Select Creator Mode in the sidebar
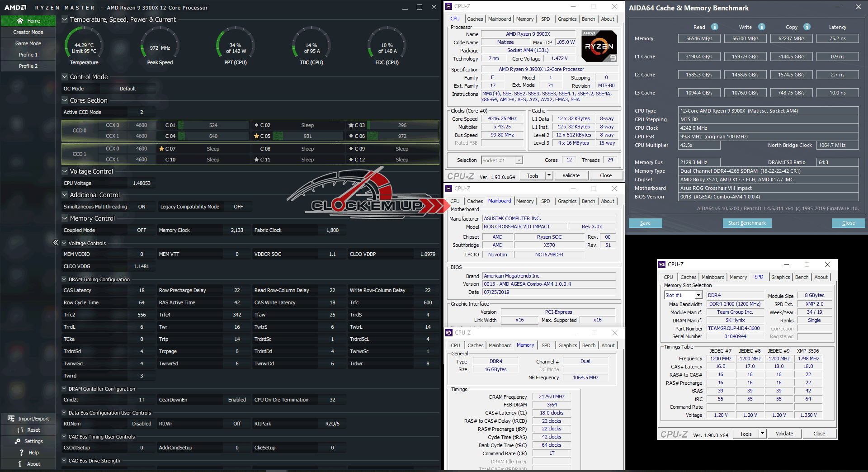Viewport: 868px width, 472px height. click(28, 32)
